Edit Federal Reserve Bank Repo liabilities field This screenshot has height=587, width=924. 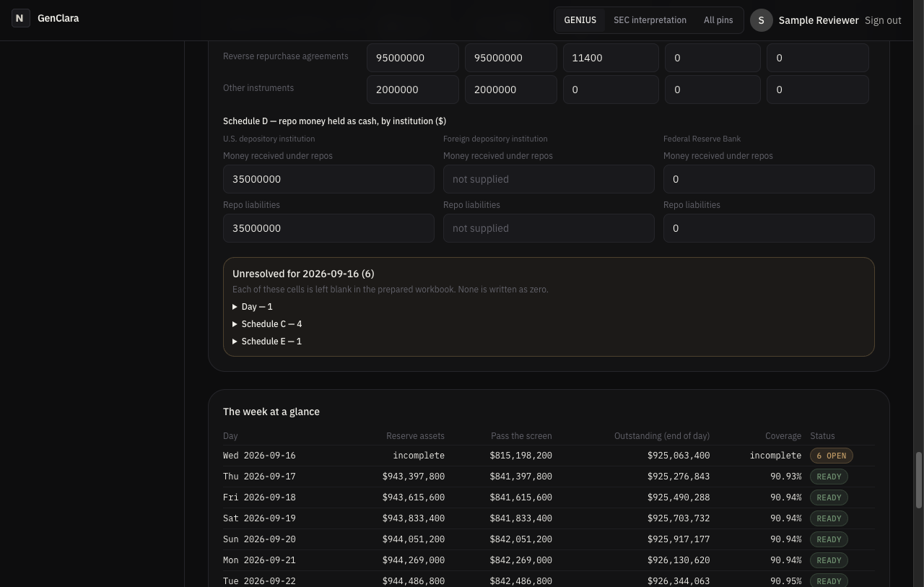[769, 228]
